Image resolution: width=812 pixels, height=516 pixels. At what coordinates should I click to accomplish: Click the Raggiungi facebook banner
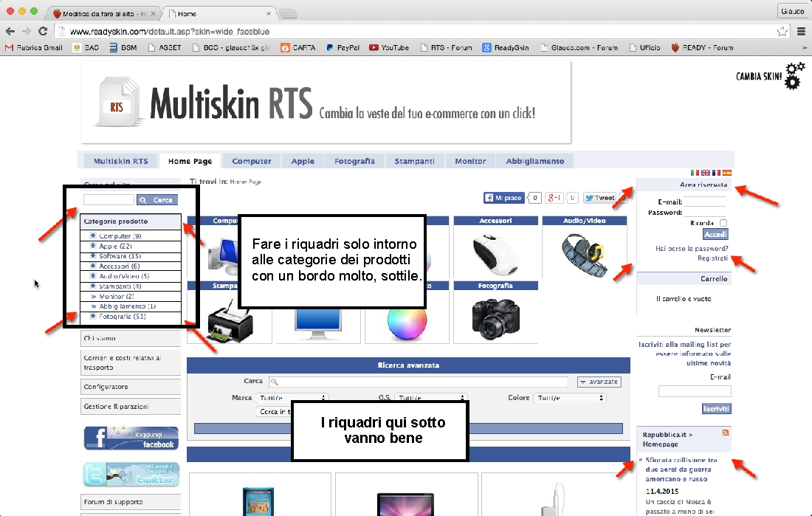(131, 438)
